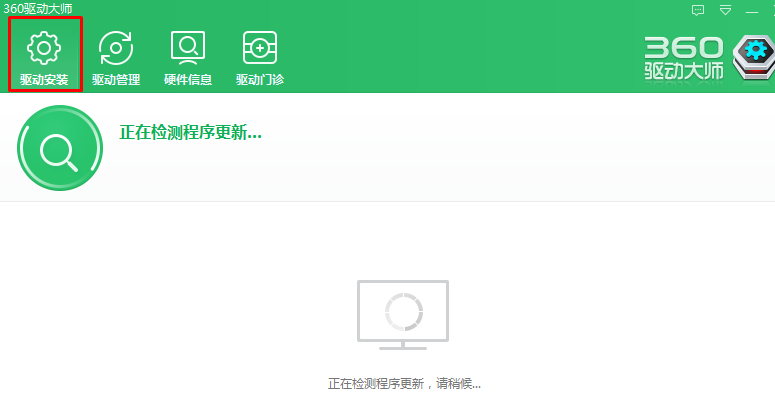The image size is (775, 409).
Task: Open the 硬件信息 tab
Action: 188,58
